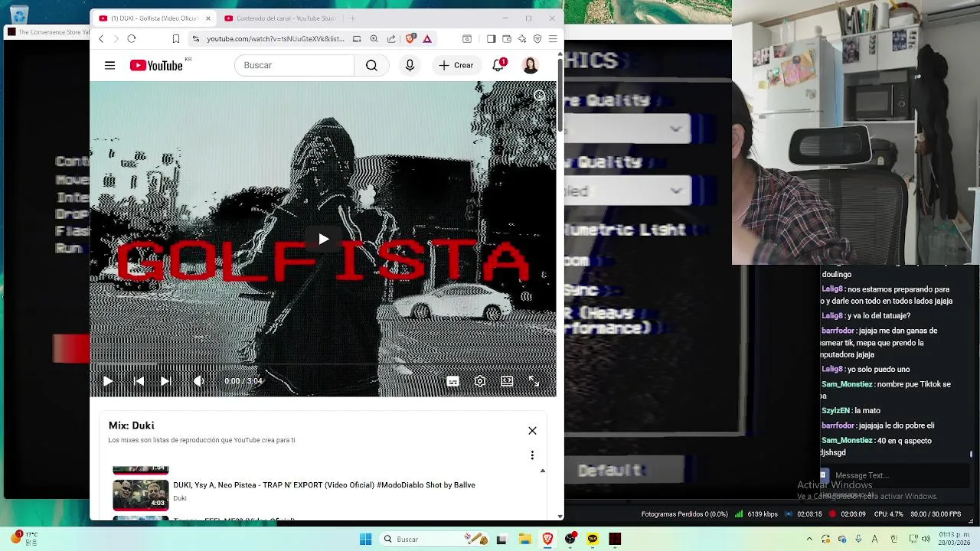
Task: Toggle Brave sidebar panel
Action: coord(491,39)
